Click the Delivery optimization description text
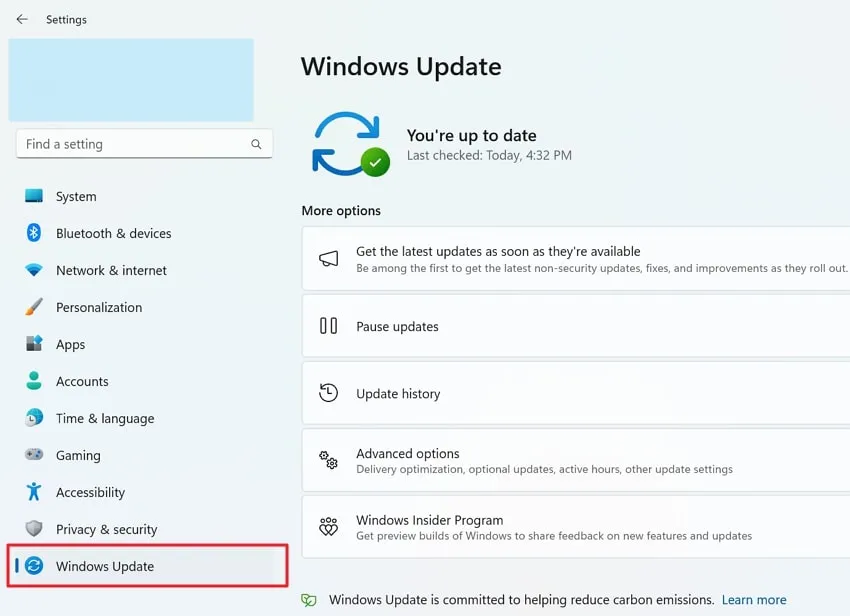This screenshot has width=850, height=616. [x=544, y=469]
